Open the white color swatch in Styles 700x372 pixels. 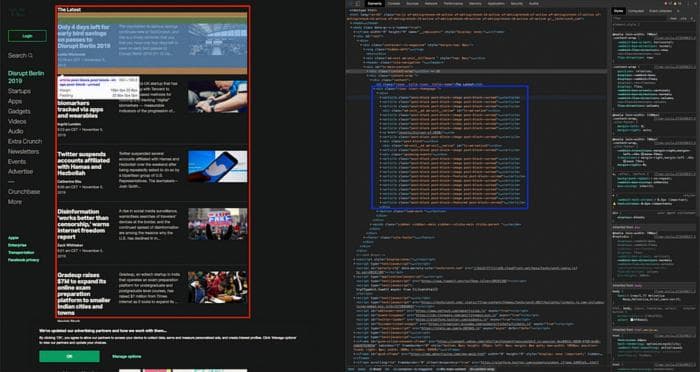click(633, 320)
